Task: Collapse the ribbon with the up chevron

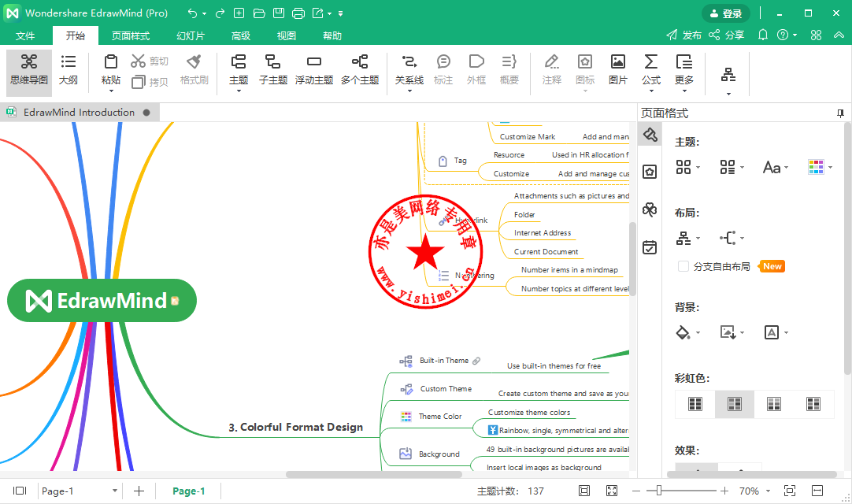Action: [839, 35]
